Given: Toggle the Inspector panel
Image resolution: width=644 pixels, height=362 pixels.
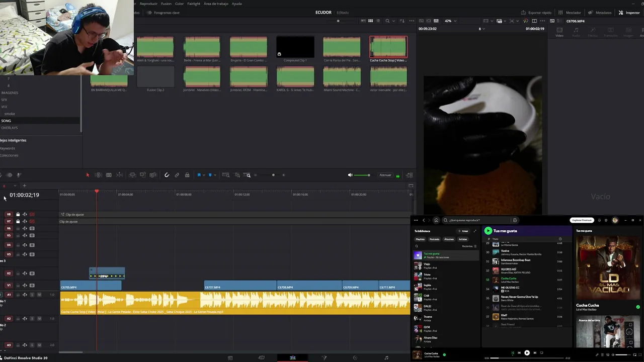Looking at the screenshot, I should tap(629, 13).
